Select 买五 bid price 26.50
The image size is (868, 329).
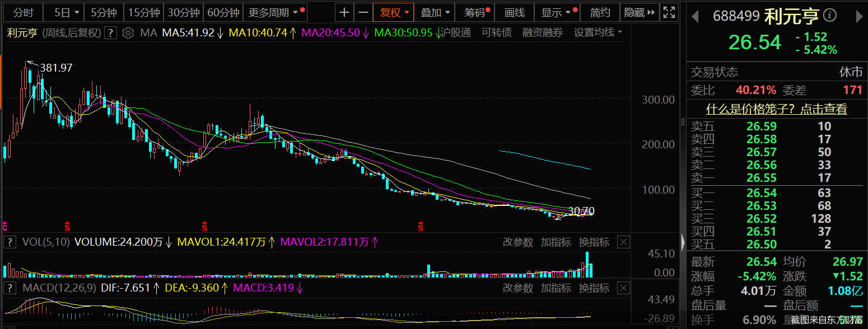tap(761, 244)
